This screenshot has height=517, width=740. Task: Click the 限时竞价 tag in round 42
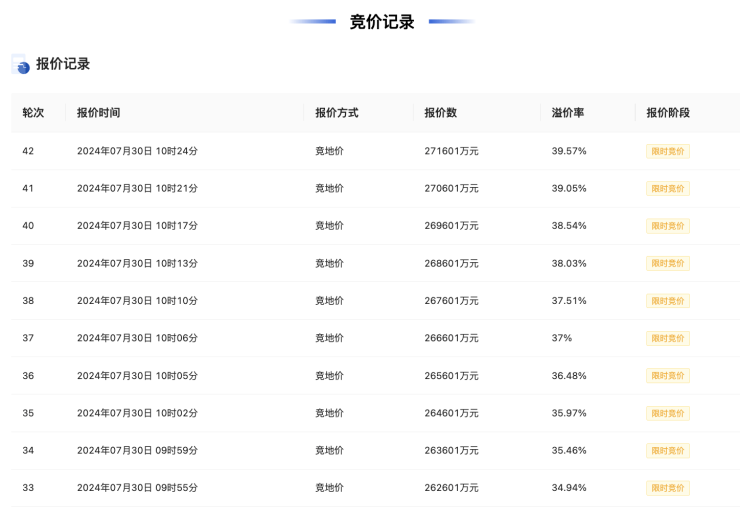click(667, 151)
